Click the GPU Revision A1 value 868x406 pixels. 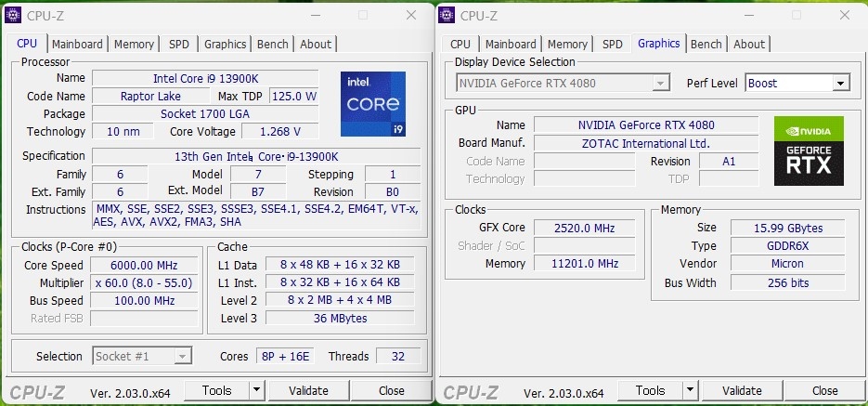729,161
